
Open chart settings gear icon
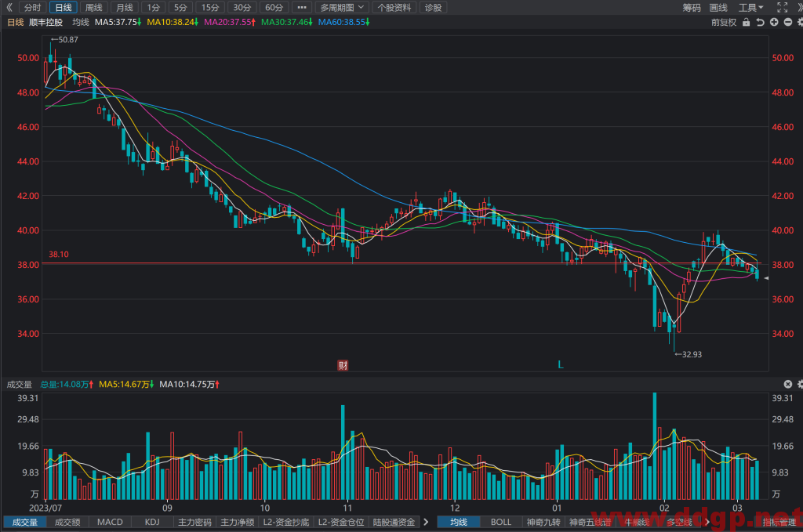(799, 22)
